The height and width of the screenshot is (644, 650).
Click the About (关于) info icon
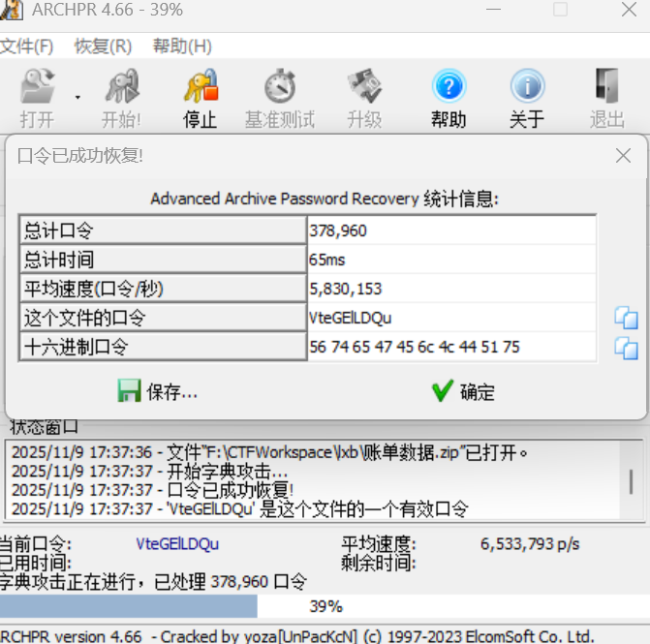[x=527, y=88]
